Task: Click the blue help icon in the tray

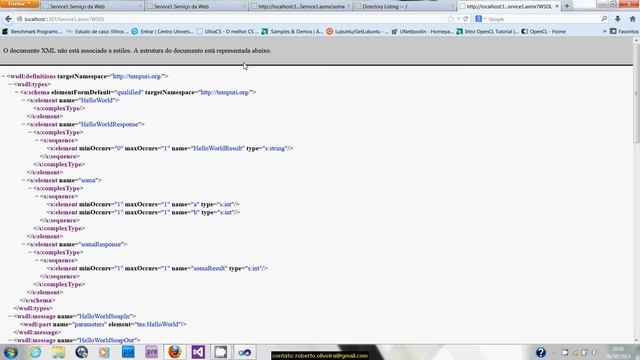Action: [541, 352]
